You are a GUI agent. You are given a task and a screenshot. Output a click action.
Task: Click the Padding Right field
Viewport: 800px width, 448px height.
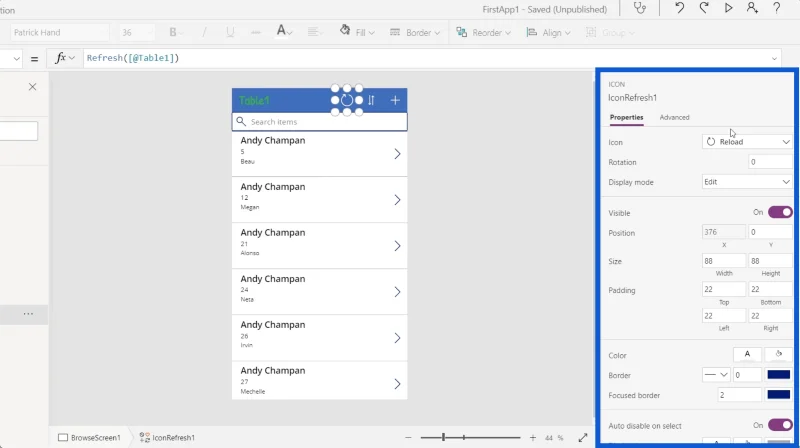pos(770,316)
